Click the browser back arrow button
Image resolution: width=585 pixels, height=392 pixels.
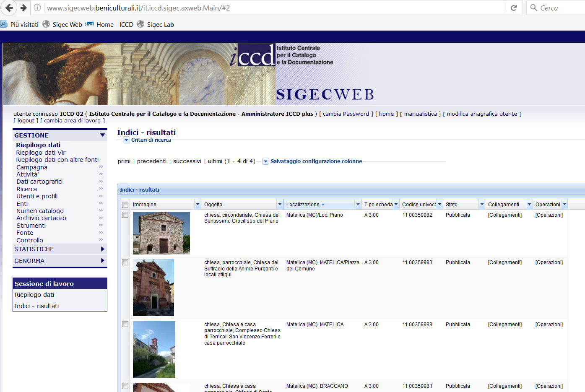pos(9,8)
